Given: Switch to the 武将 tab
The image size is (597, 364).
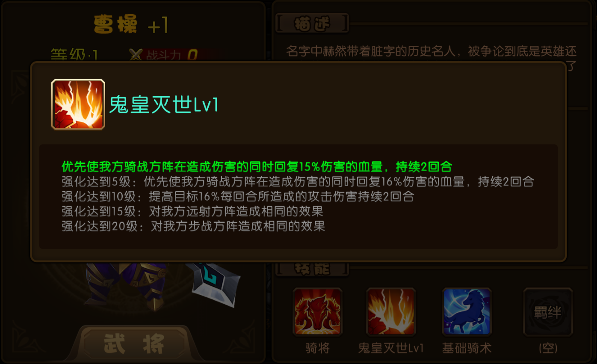Looking at the screenshot, I should click(x=134, y=344).
